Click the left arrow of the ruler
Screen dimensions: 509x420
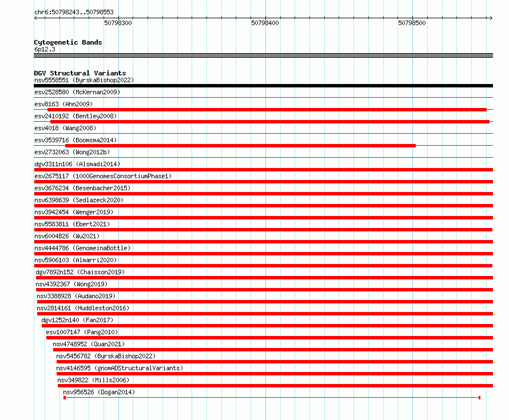[35, 18]
